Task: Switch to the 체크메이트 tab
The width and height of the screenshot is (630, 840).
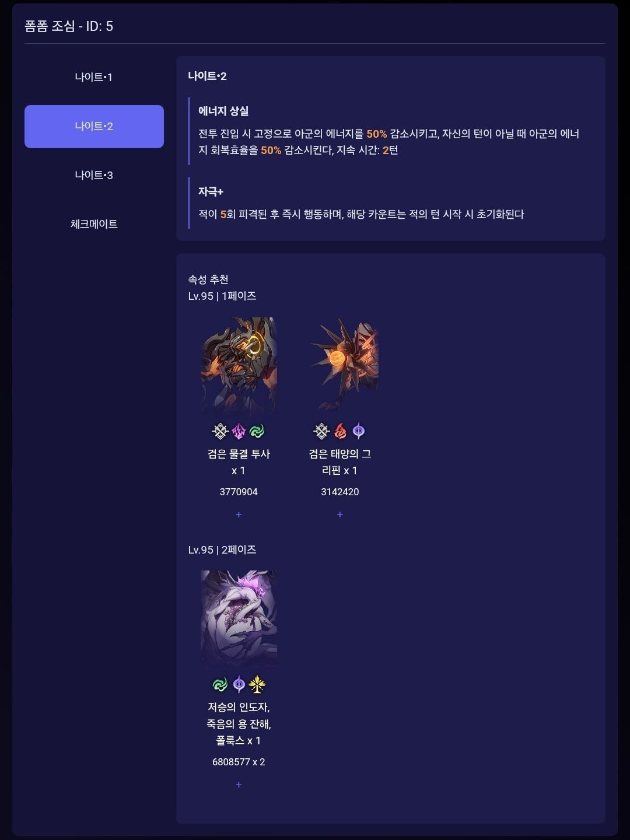Action: (94, 224)
